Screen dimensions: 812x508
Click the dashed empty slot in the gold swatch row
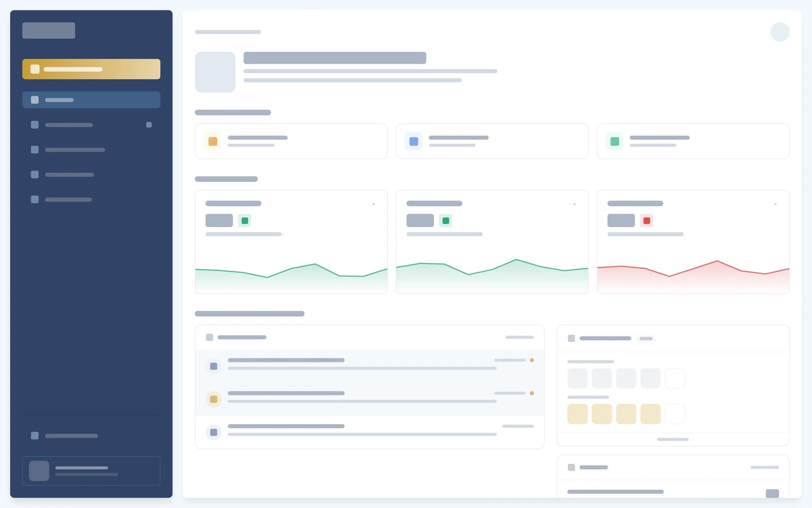pos(675,414)
